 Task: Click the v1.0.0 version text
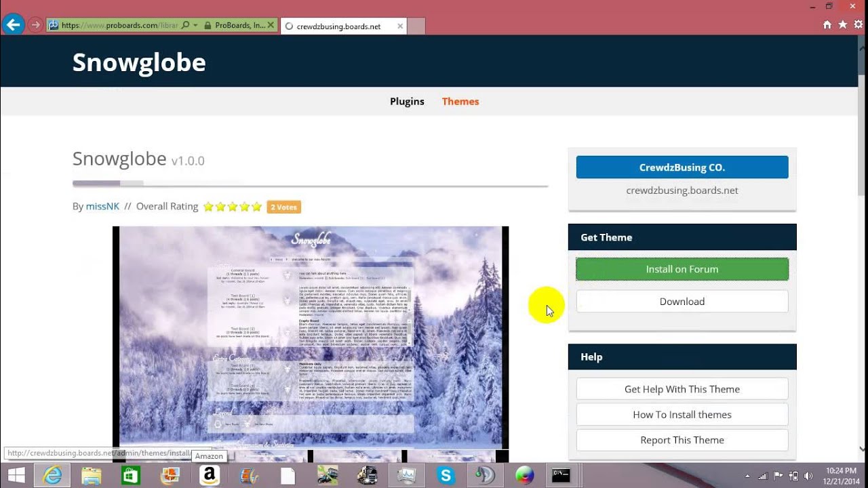(188, 161)
